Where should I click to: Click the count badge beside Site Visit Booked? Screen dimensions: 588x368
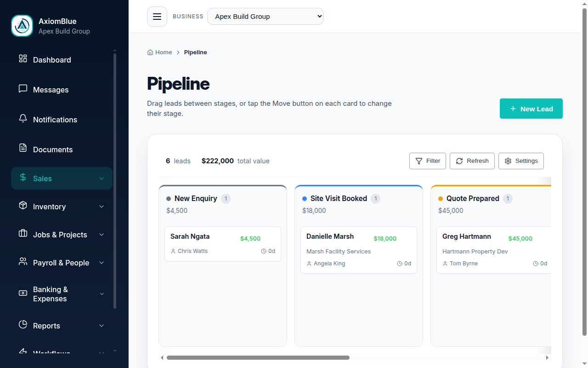click(375, 199)
